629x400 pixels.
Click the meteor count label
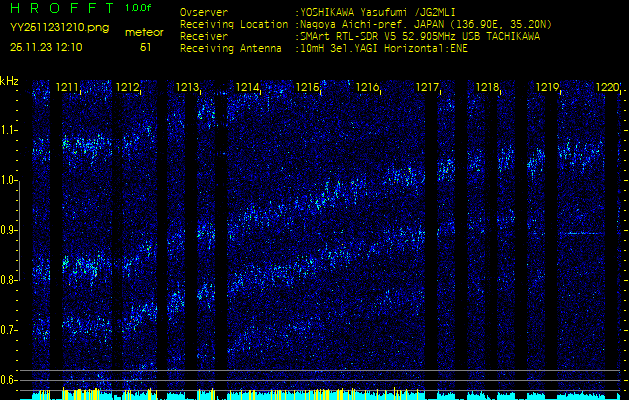click(144, 33)
